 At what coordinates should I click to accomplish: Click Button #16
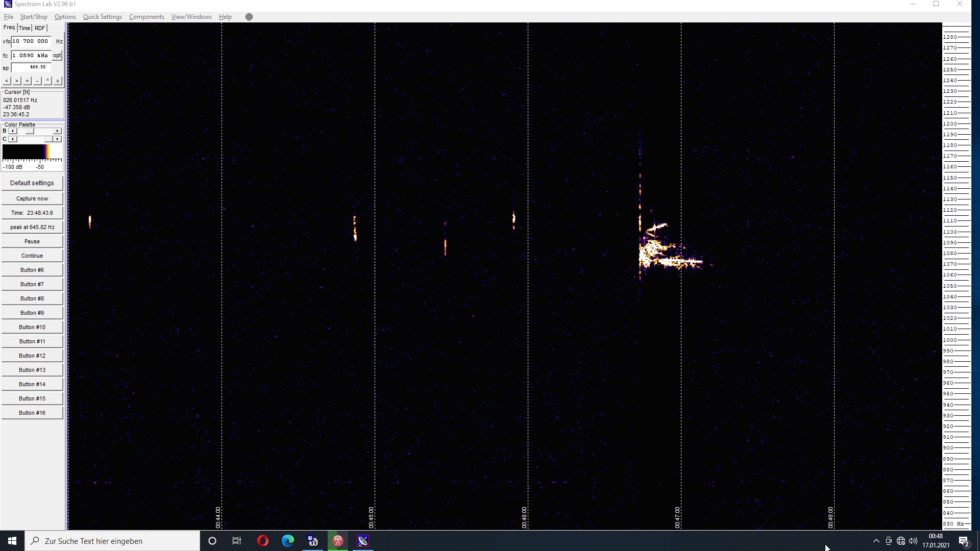click(x=32, y=413)
